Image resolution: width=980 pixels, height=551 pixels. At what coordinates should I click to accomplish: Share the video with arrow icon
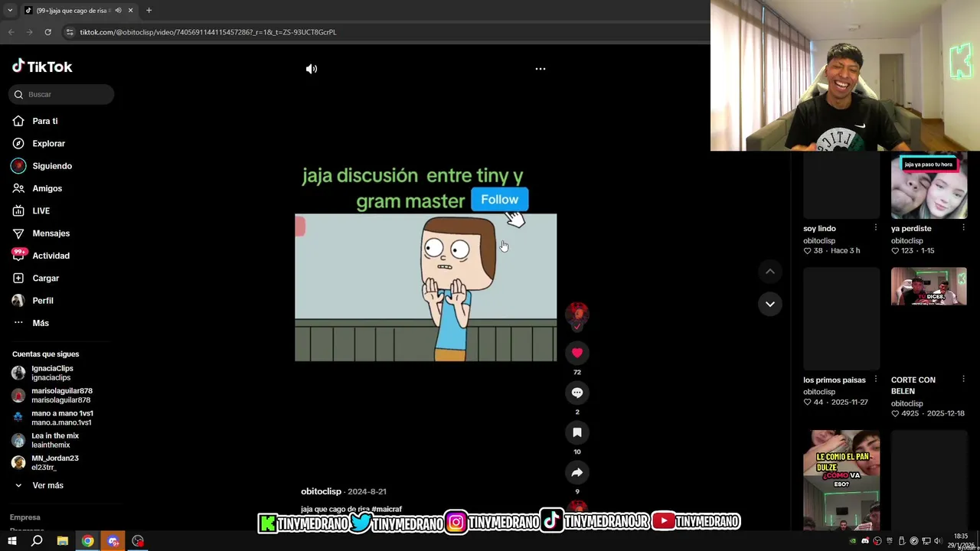coord(577,472)
